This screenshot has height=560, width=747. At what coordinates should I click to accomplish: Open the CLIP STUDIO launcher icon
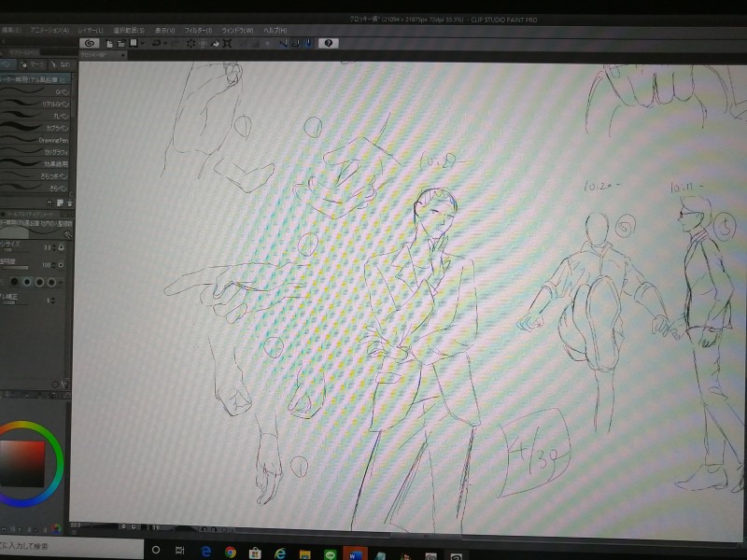click(x=89, y=43)
